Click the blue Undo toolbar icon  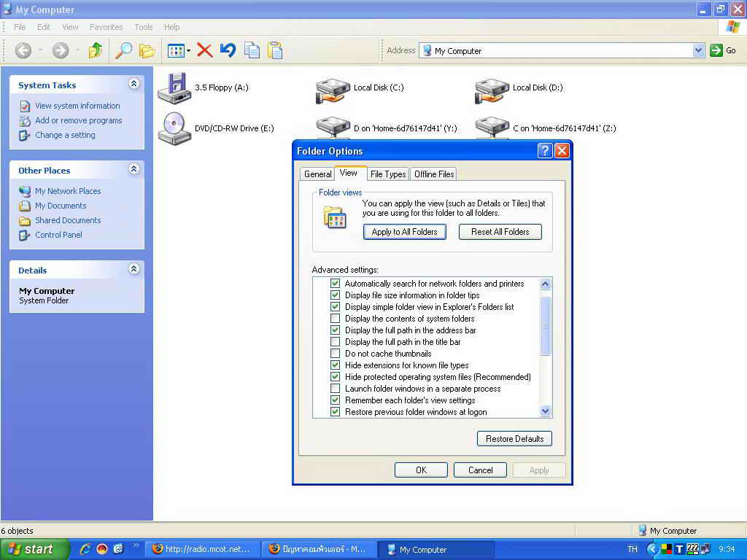[228, 50]
